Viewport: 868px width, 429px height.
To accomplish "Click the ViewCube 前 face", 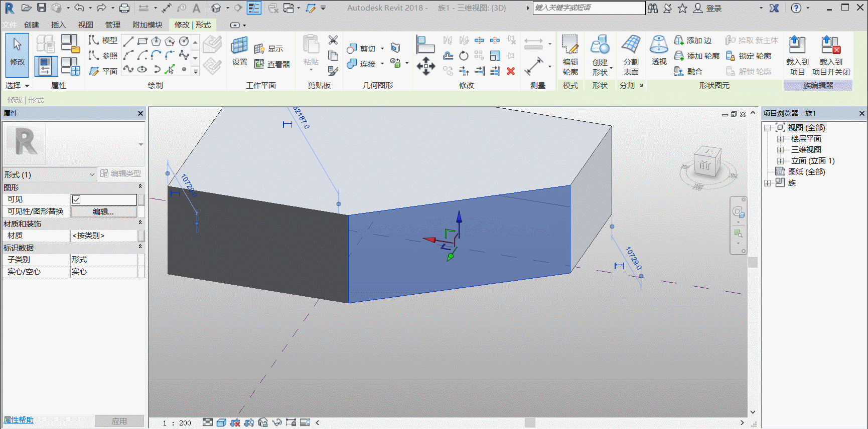I will (x=705, y=164).
